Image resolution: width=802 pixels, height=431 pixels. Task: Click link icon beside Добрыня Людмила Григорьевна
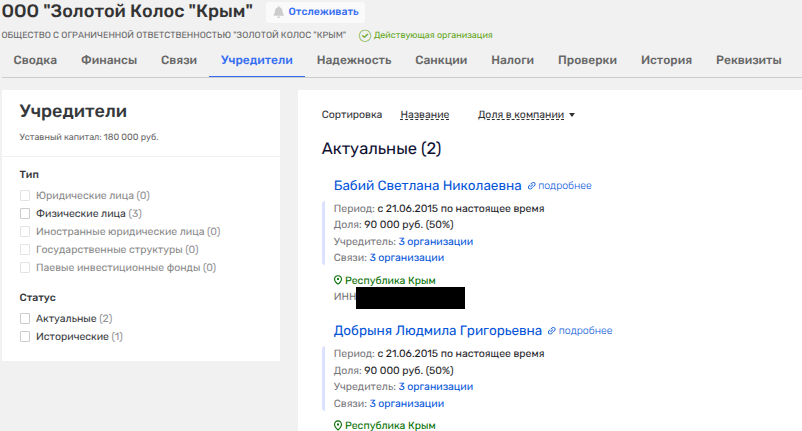tap(552, 330)
